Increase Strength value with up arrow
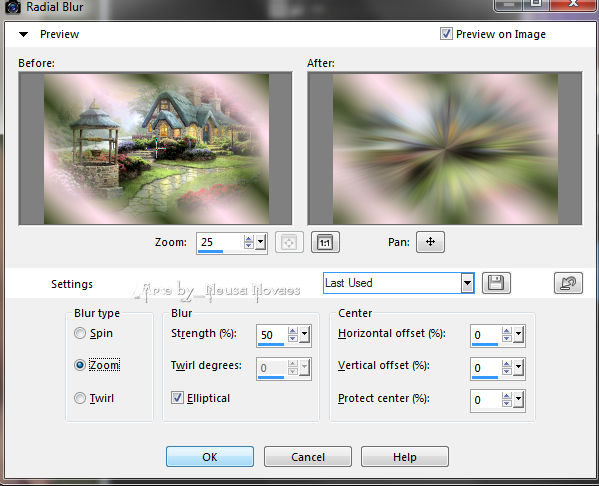This screenshot has height=486, width=599. [293, 331]
